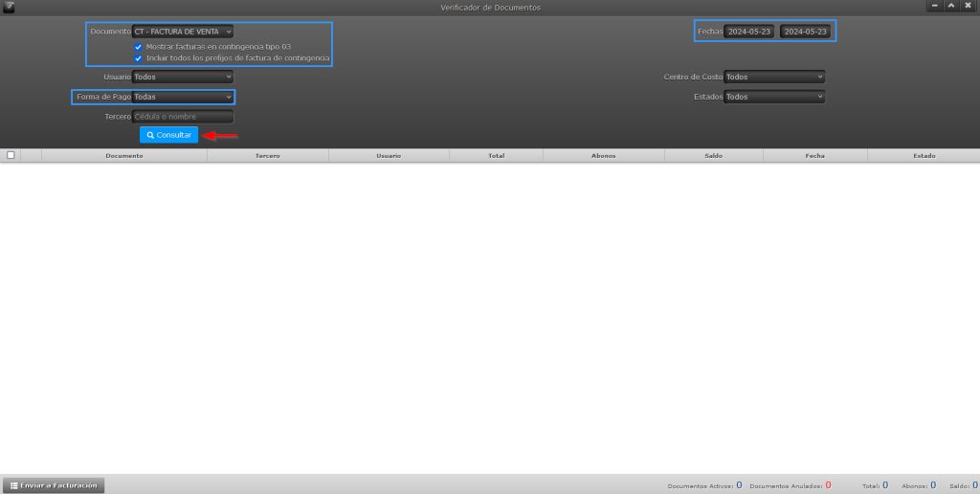Click the Tercero cédula o nombre field

point(183,117)
